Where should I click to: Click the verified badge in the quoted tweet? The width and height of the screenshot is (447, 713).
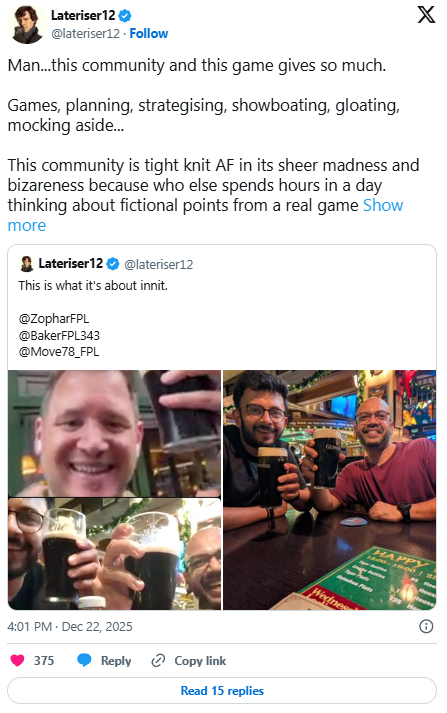(113, 264)
